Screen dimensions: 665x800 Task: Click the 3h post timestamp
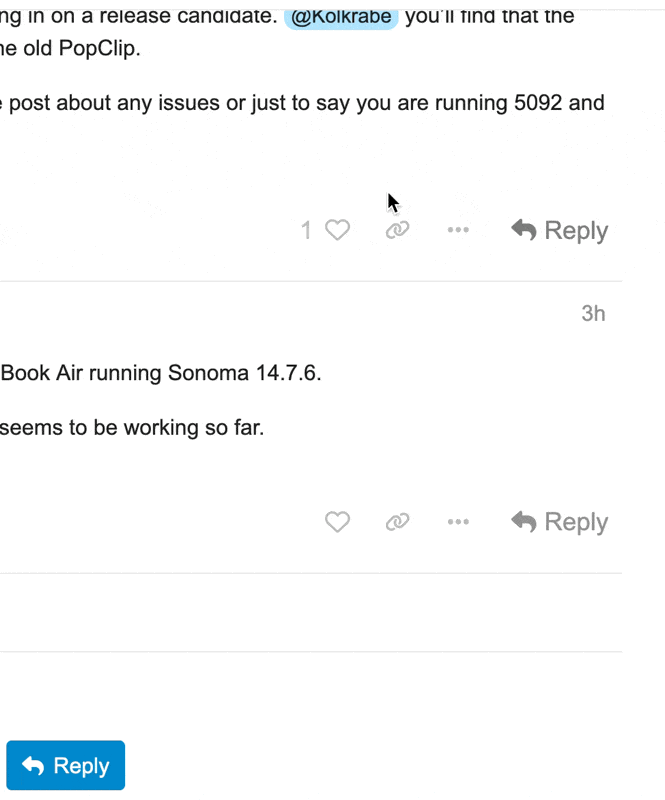pos(593,314)
